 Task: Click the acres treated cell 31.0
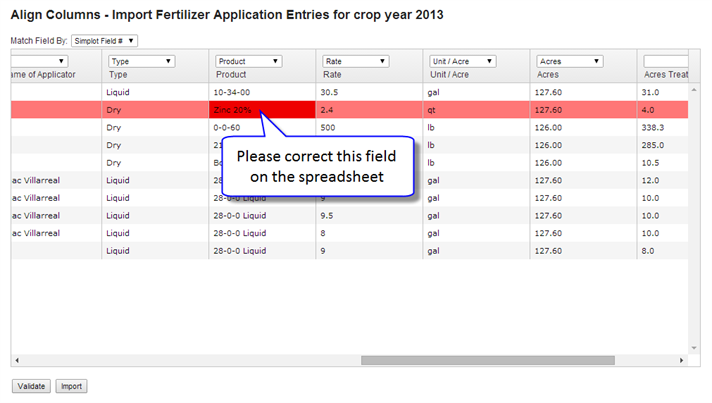point(663,92)
